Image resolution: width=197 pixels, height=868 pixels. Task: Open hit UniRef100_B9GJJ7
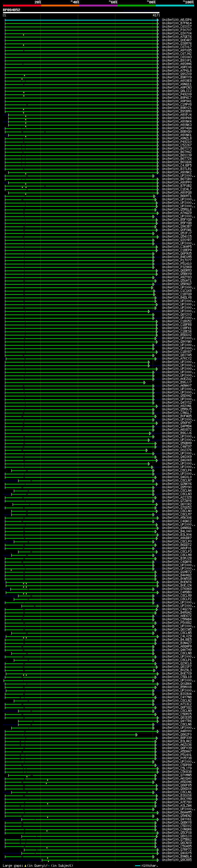click(x=176, y=382)
